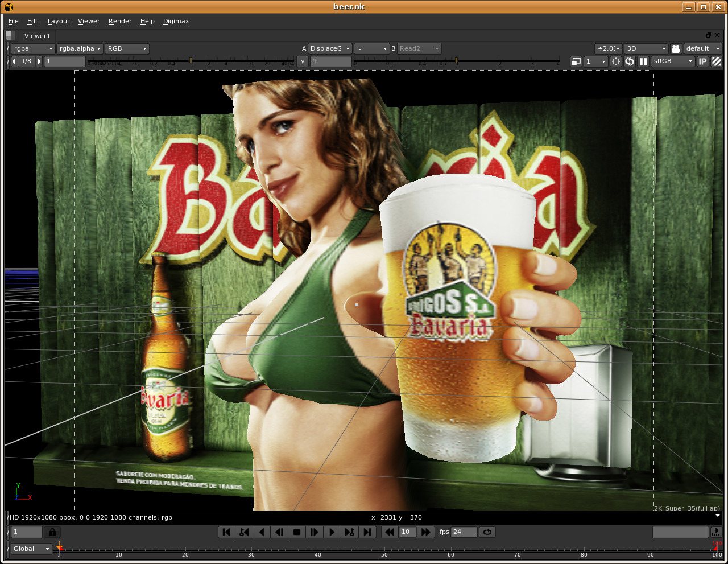Play the sequence backward
Image resolution: width=728 pixels, height=564 pixels.
(x=262, y=532)
